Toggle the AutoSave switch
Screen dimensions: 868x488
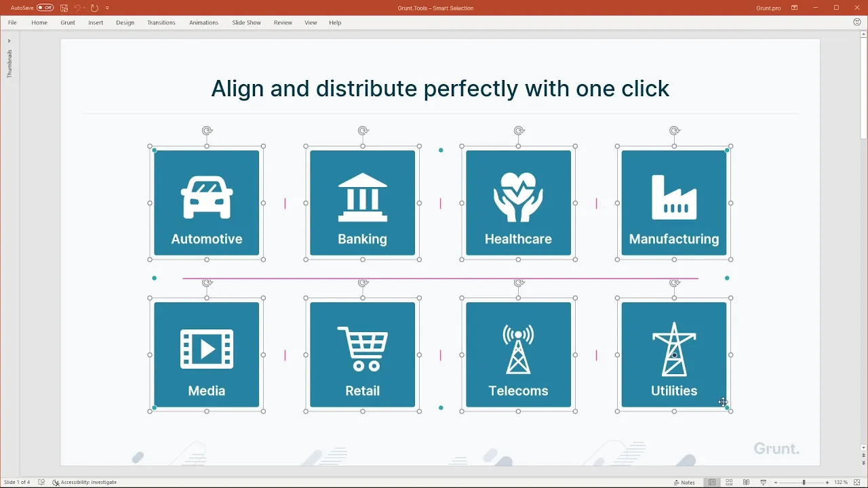(45, 7)
